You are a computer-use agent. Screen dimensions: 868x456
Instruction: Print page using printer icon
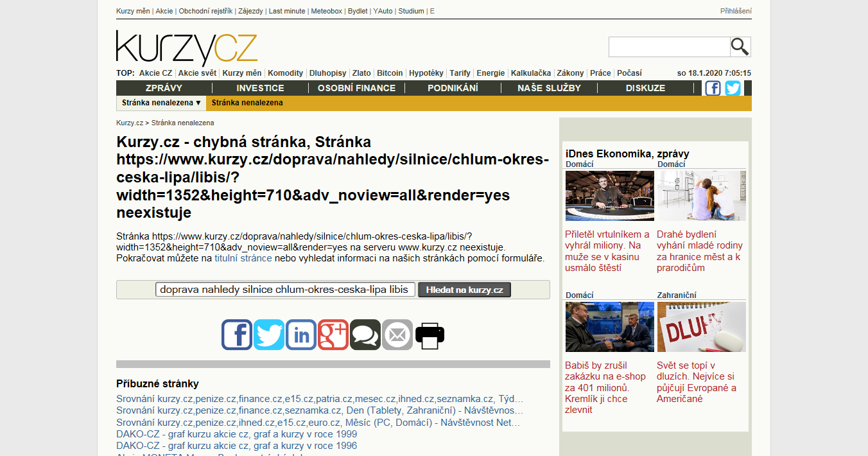tap(430, 335)
